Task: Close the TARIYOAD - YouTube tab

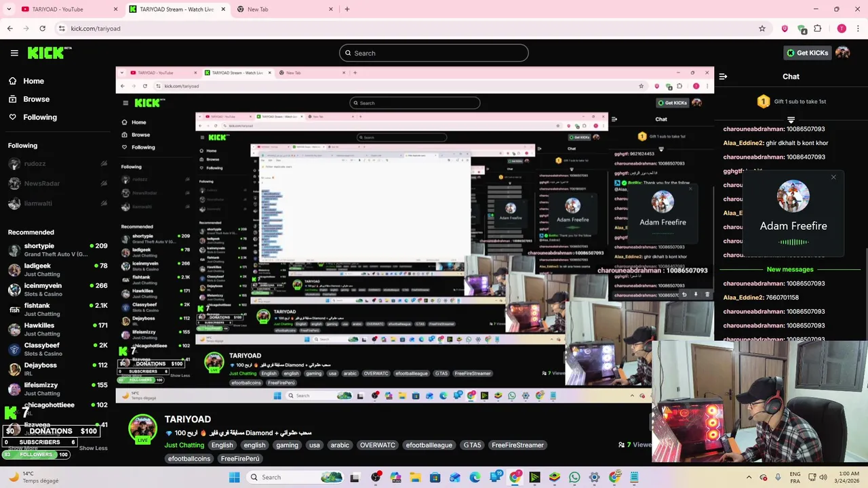Action: (x=115, y=9)
